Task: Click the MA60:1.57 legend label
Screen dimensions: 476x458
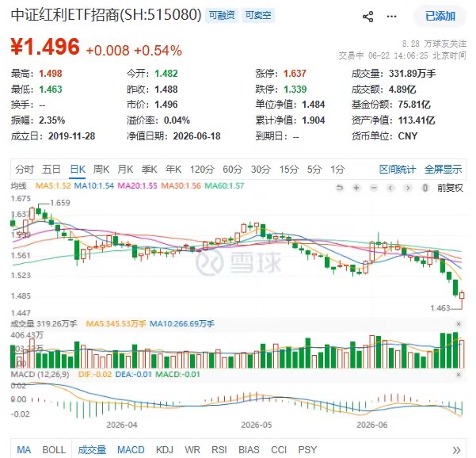Action: click(224, 185)
